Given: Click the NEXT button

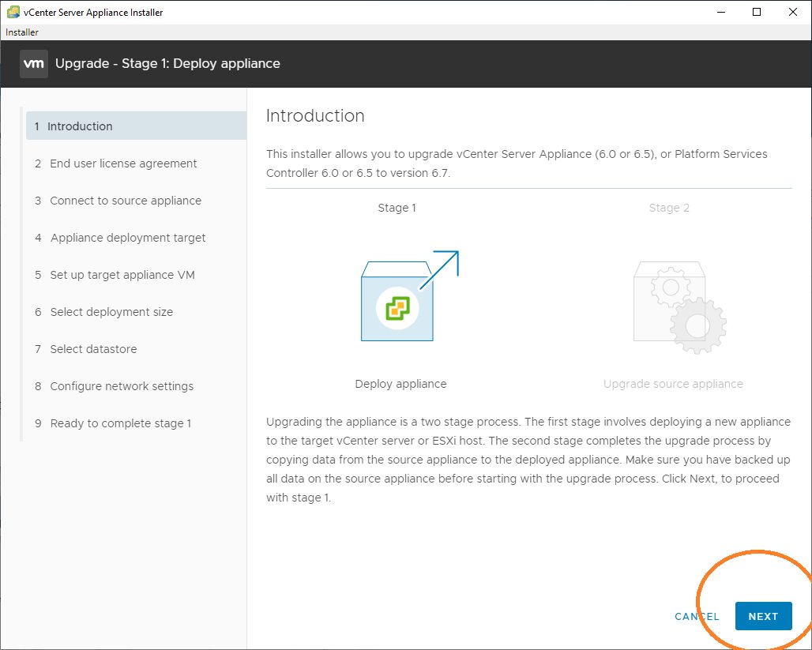Looking at the screenshot, I should coord(763,616).
